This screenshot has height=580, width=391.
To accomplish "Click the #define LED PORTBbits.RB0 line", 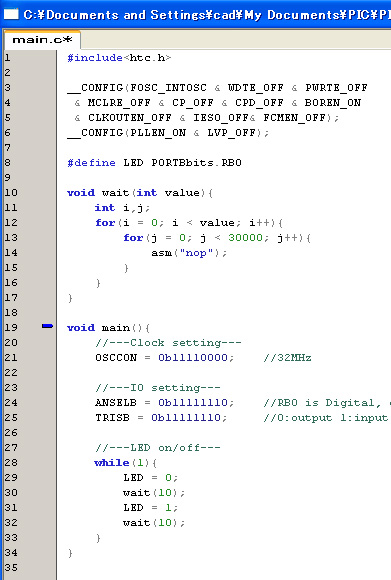I will [154, 163].
